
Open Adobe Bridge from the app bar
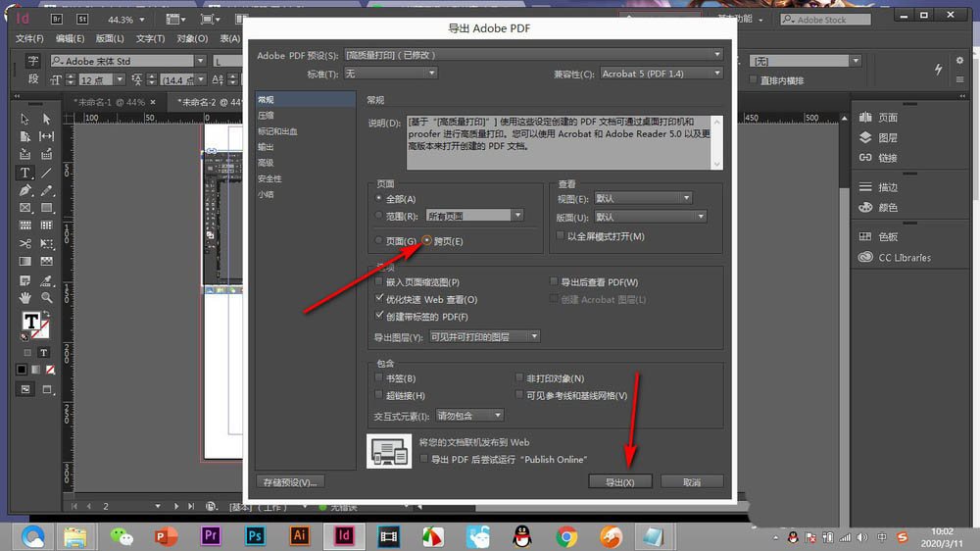point(56,20)
